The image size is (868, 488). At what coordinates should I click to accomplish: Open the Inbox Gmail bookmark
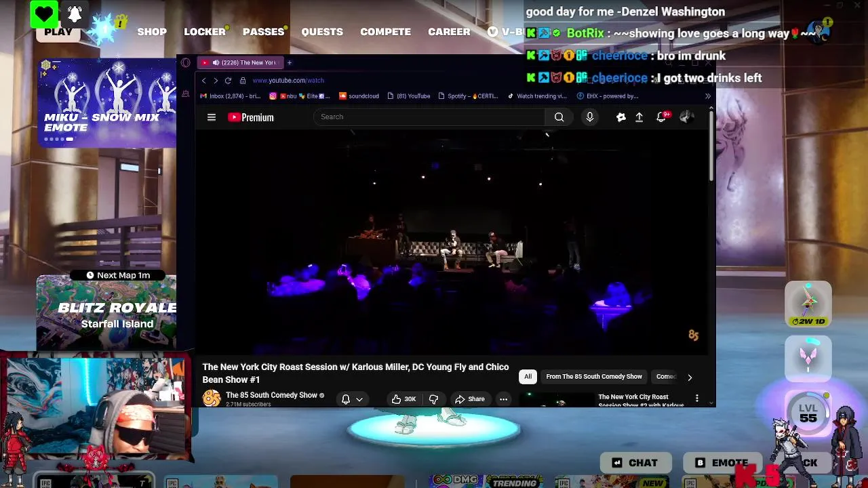(x=231, y=96)
